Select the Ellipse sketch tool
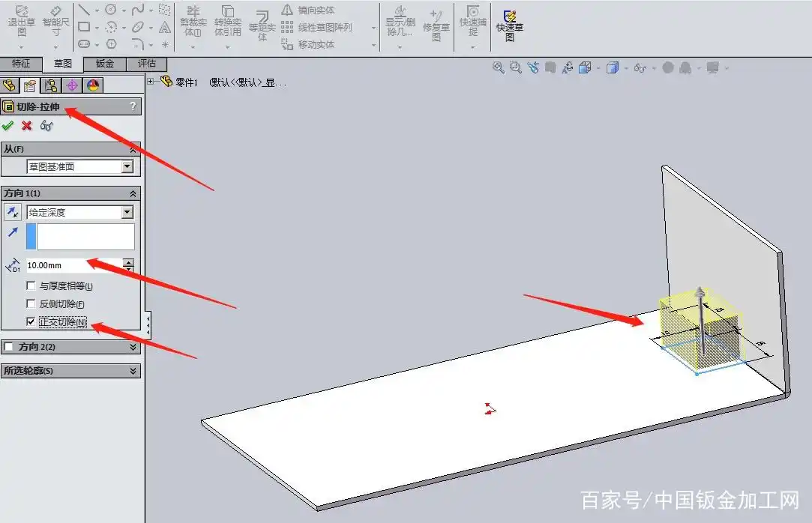 point(138,27)
